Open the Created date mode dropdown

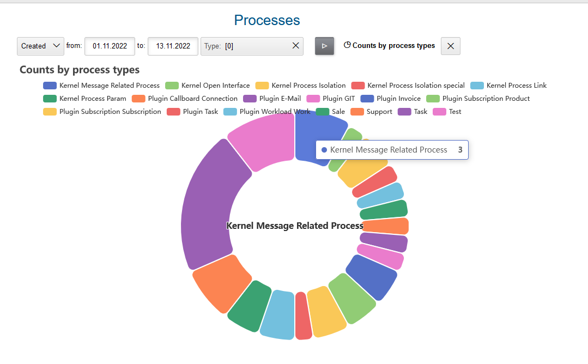40,46
